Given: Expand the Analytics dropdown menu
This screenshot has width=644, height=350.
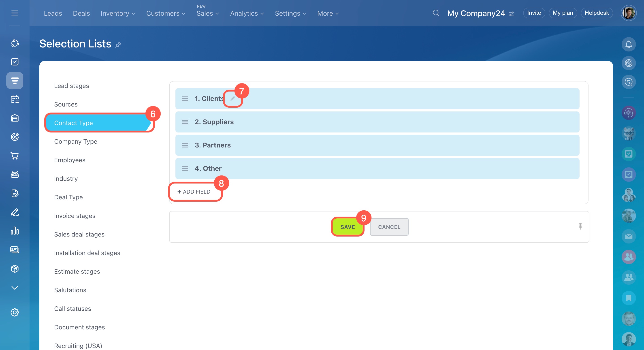Looking at the screenshot, I should [247, 13].
